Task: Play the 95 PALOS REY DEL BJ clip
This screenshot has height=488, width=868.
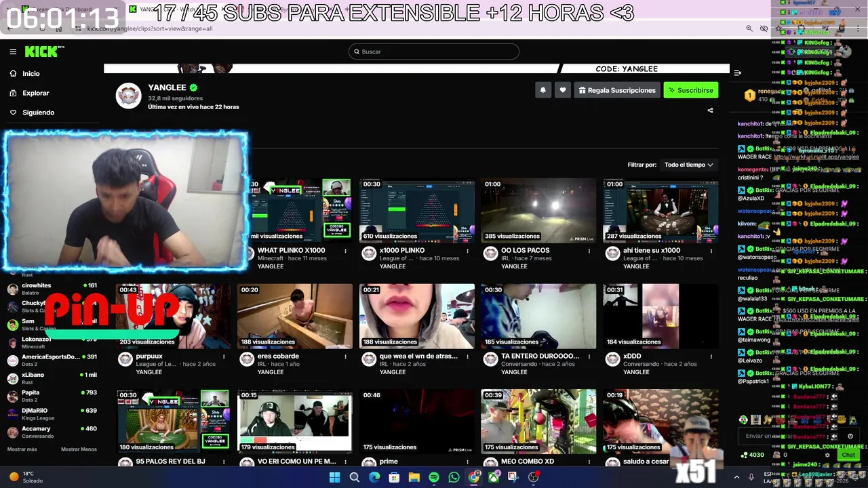Action: point(174,421)
